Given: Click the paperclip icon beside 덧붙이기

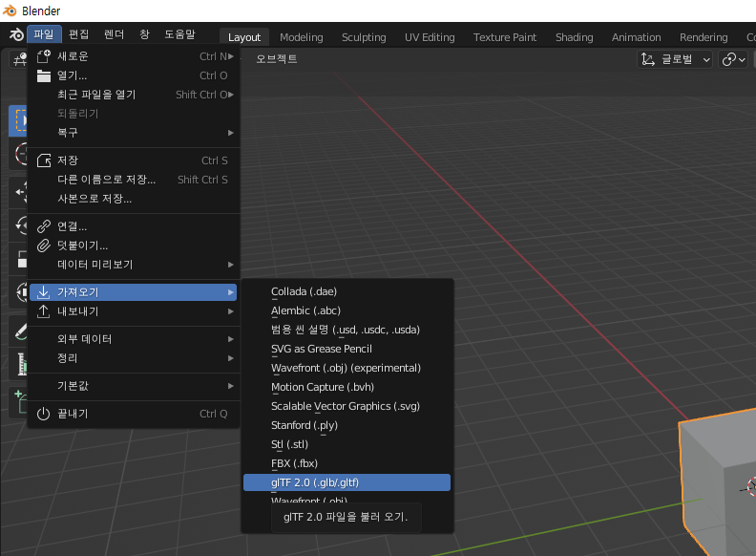Looking at the screenshot, I should coord(44,246).
